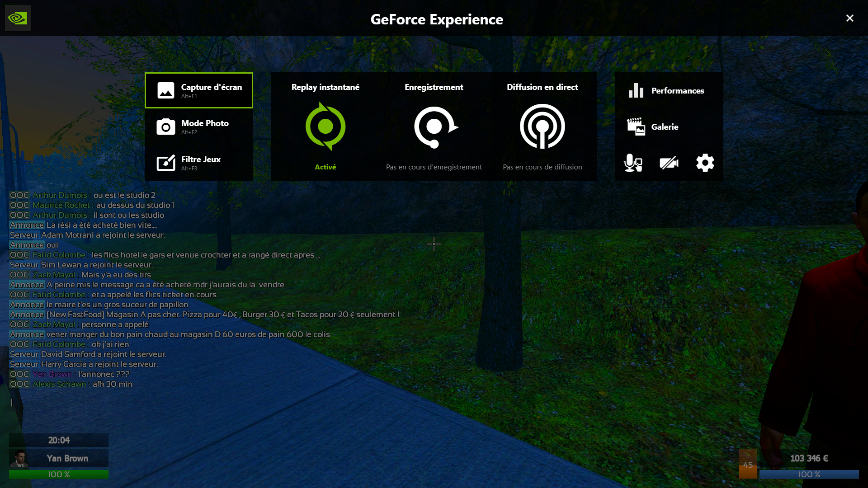
Task: Click the Filtre Jeux pencil icon
Action: coord(166,163)
